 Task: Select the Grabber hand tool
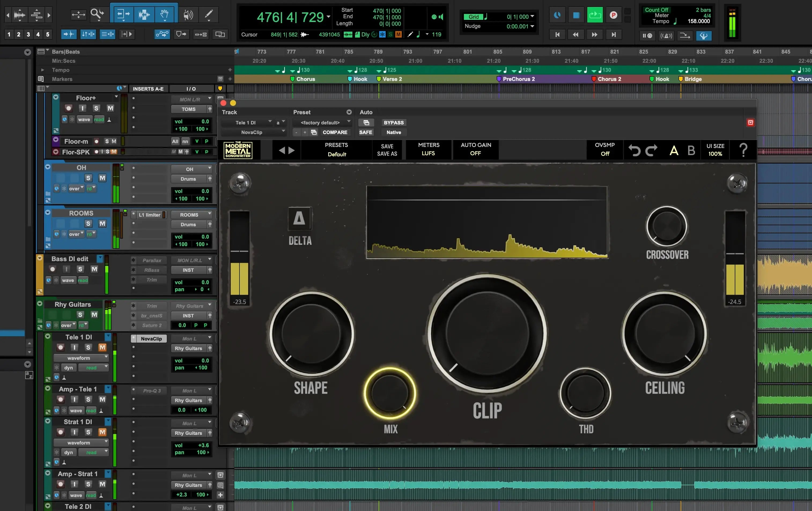tap(165, 14)
